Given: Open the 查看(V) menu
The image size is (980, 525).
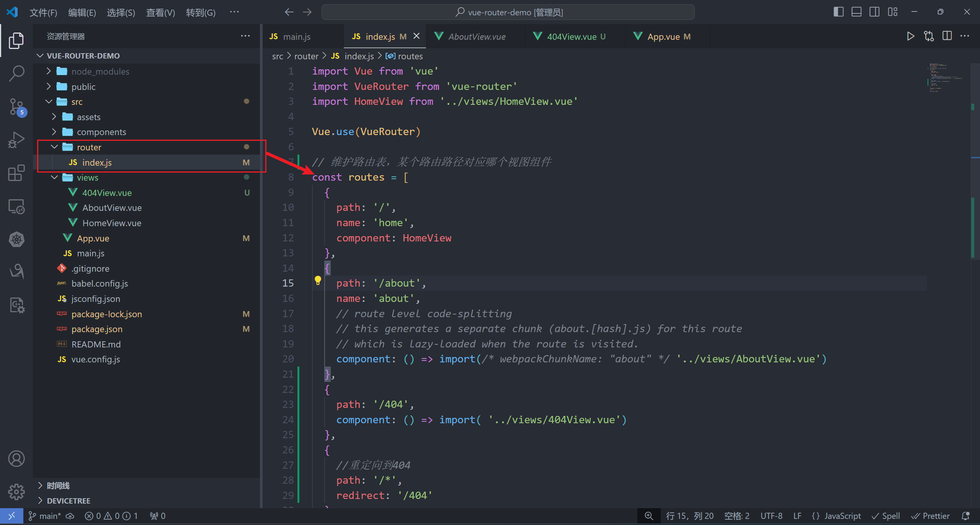Looking at the screenshot, I should point(160,13).
